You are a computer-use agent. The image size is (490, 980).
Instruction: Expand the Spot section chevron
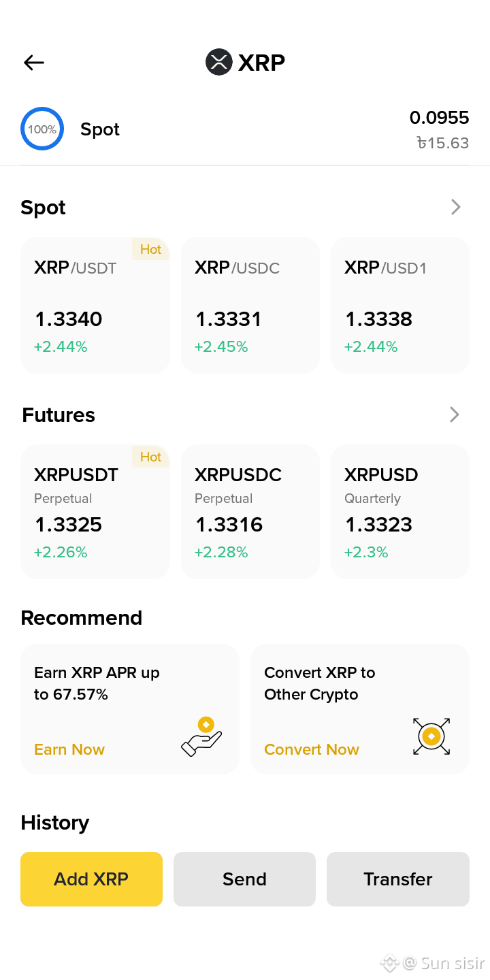pyautogui.click(x=456, y=207)
